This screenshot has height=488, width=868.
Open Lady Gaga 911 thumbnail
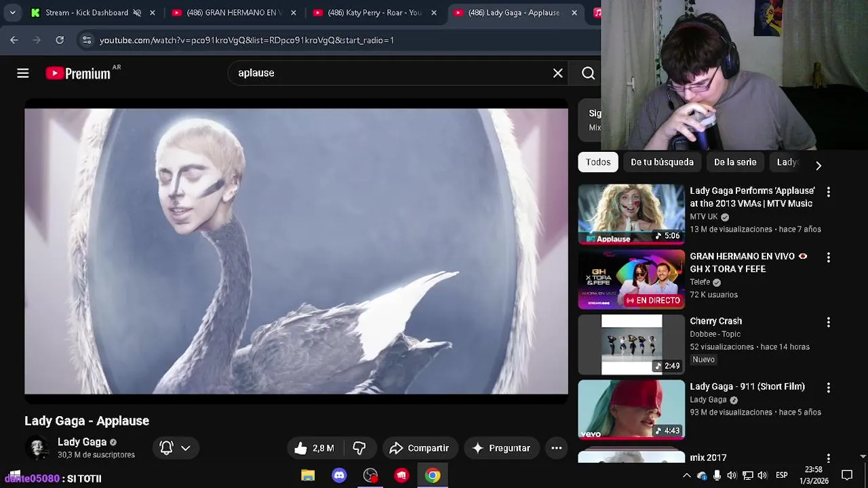pyautogui.click(x=631, y=409)
